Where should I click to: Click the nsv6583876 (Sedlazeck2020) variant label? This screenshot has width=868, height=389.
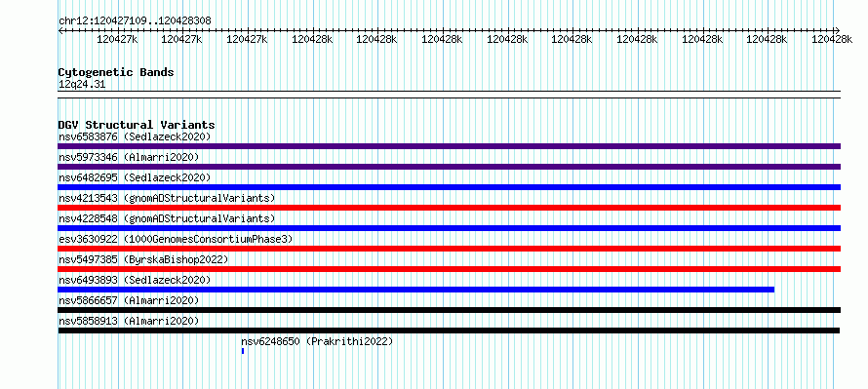click(x=135, y=136)
